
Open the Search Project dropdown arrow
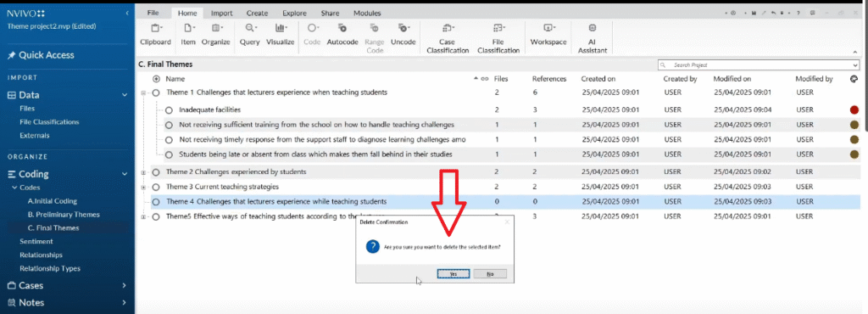tap(855, 64)
